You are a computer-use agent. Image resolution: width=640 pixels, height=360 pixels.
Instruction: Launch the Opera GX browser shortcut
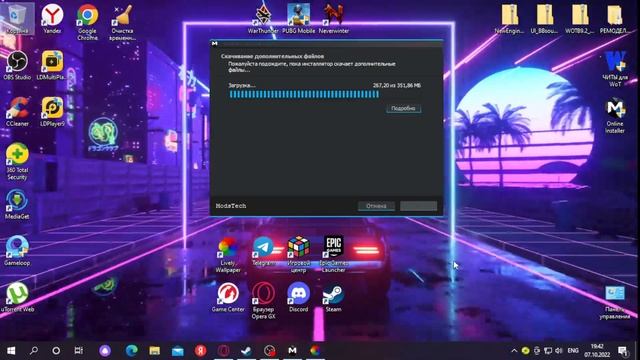[263, 300]
